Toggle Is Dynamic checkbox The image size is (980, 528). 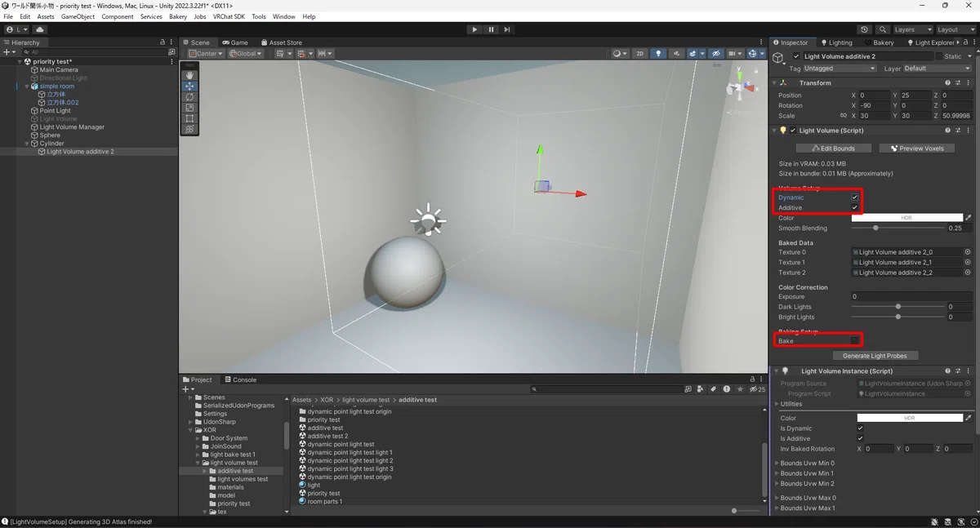coord(861,428)
